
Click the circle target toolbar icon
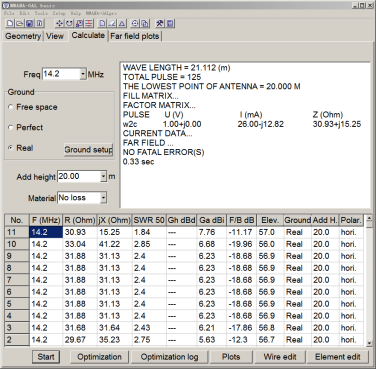click(x=135, y=23)
